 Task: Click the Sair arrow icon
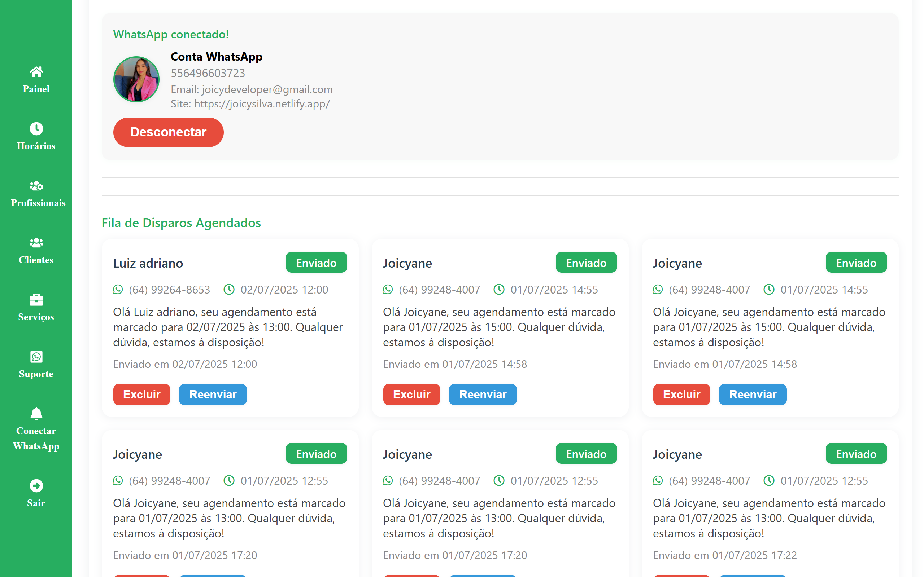[x=36, y=486]
